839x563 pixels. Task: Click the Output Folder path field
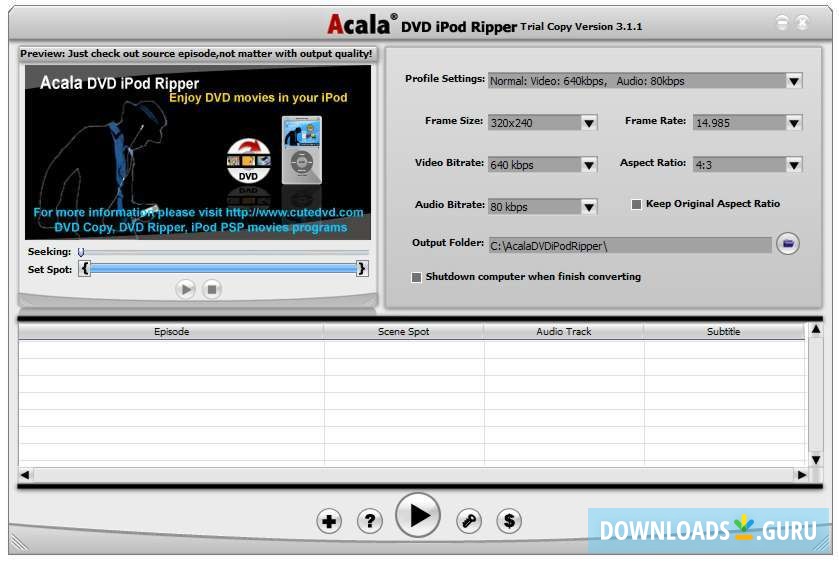click(x=630, y=246)
